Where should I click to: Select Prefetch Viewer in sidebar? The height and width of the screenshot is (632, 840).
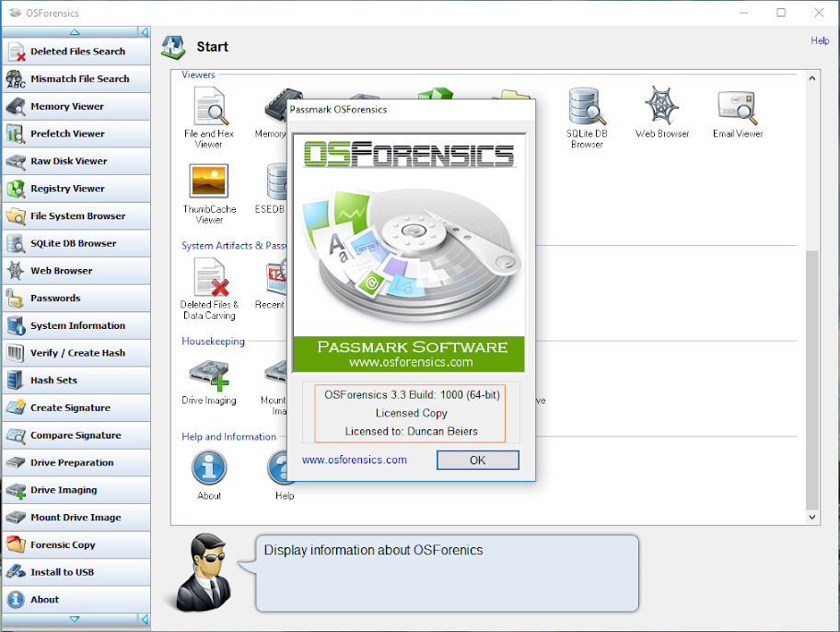[76, 134]
